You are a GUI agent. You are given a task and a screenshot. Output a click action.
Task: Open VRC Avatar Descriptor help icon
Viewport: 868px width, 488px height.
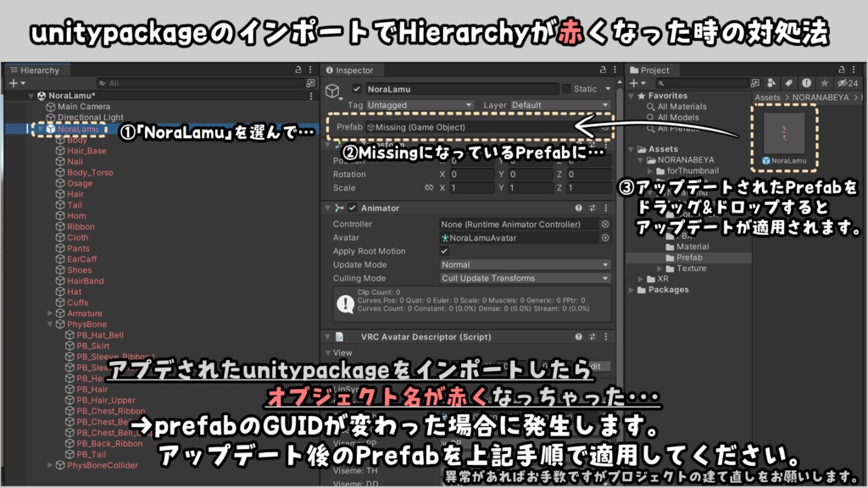click(578, 336)
